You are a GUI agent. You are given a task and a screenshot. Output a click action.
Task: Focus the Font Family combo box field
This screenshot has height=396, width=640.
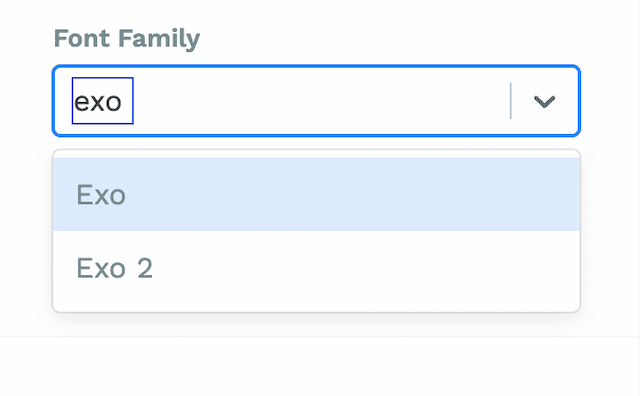coord(316,100)
